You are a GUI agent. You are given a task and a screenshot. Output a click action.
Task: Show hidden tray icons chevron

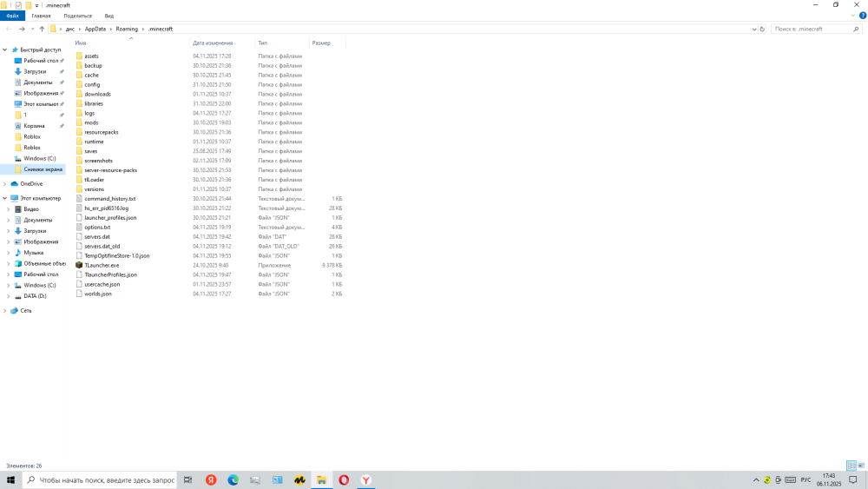tap(756, 480)
